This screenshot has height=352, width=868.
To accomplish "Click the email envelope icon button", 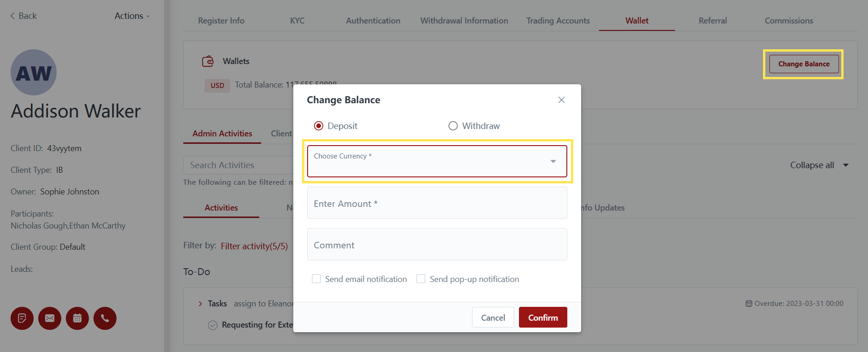I will pos(50,318).
